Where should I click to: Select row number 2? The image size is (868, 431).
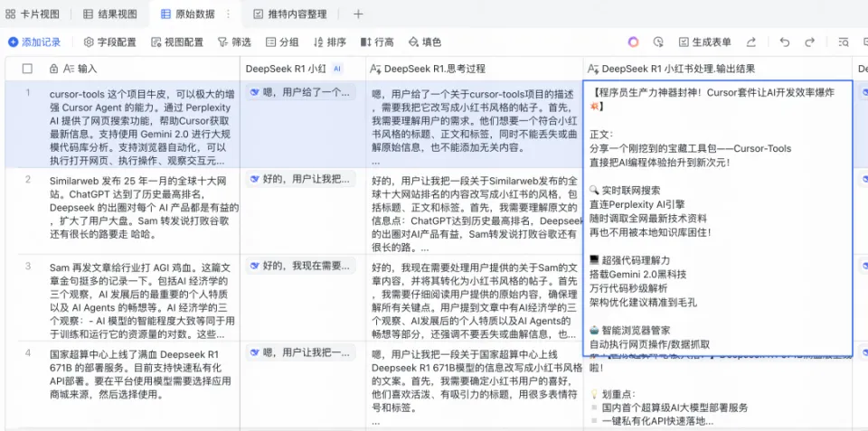[28, 179]
